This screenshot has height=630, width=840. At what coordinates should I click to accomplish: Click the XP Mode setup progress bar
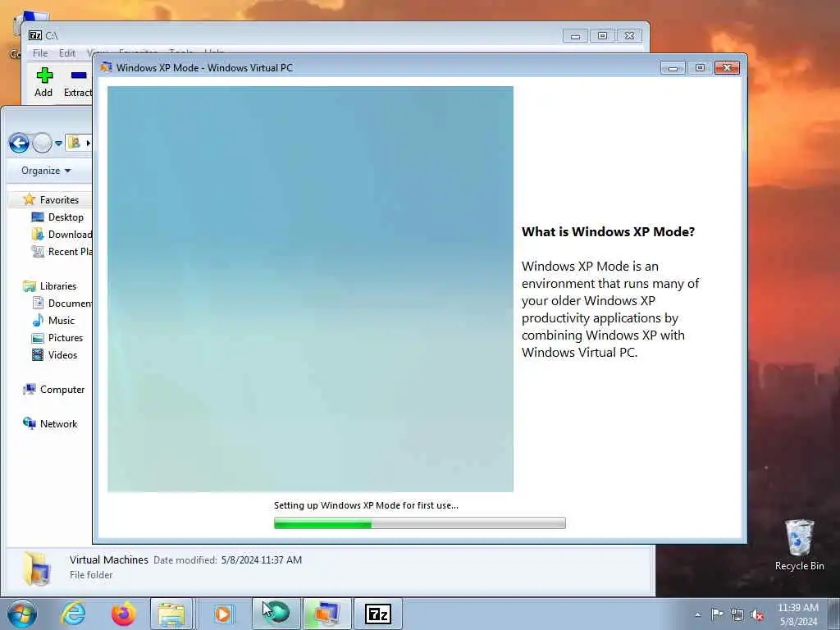419,523
